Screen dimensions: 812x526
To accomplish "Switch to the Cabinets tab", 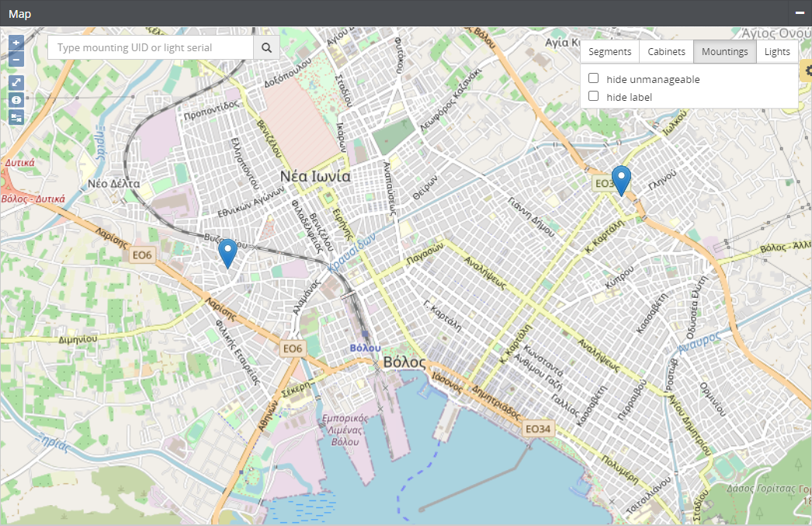I will (666, 52).
